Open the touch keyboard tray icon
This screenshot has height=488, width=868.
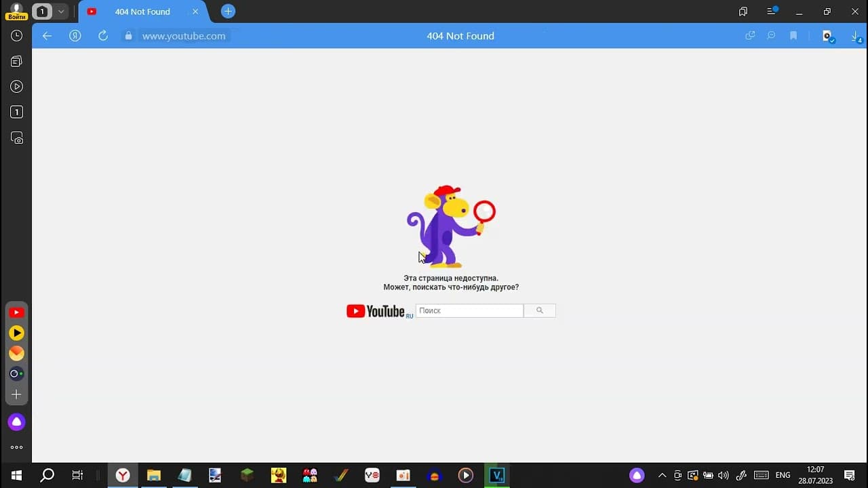tap(761, 475)
